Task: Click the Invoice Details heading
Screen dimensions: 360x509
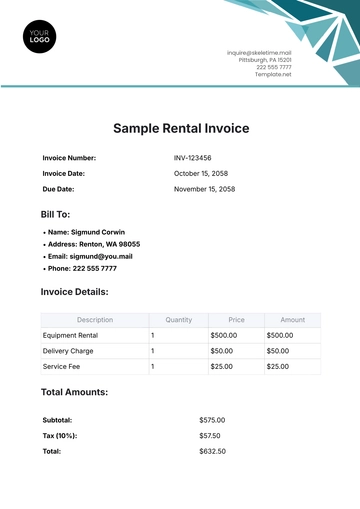Action: 75,292
